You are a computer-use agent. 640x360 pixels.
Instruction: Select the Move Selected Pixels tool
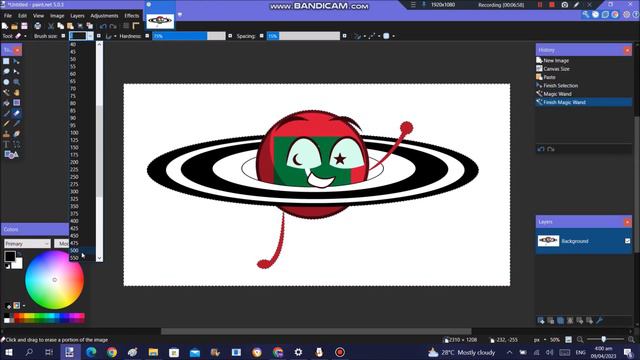click(x=16, y=61)
